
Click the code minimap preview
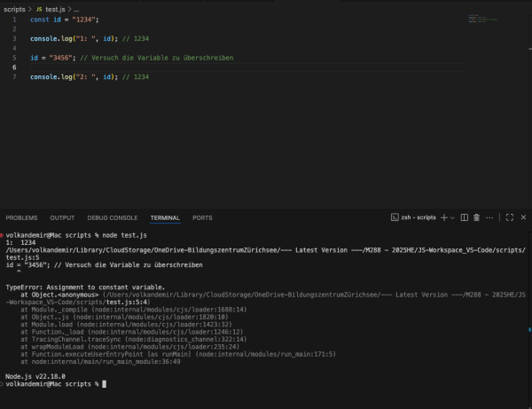[482, 19]
